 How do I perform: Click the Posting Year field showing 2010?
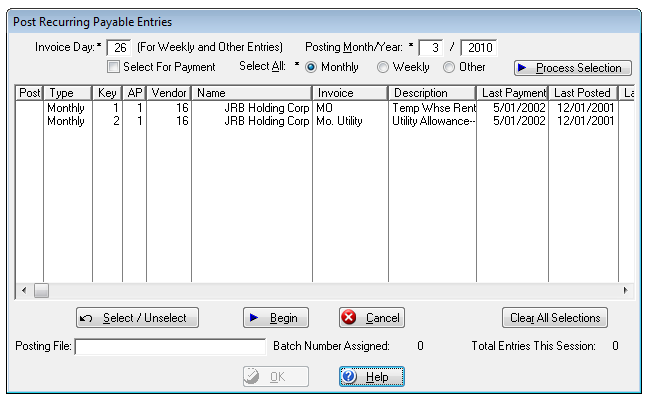coord(478,47)
